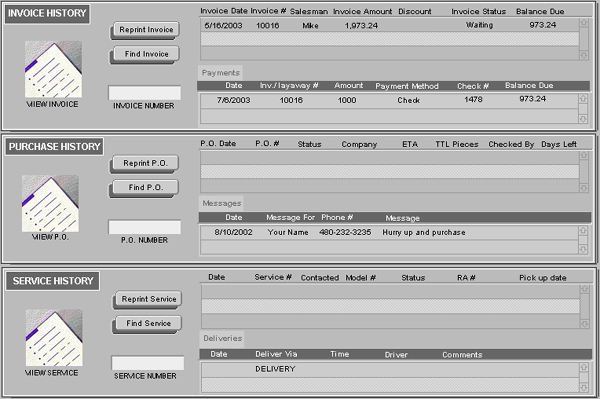Select the 8/10/2002 message row
This screenshot has width=600, height=399.
point(389,232)
